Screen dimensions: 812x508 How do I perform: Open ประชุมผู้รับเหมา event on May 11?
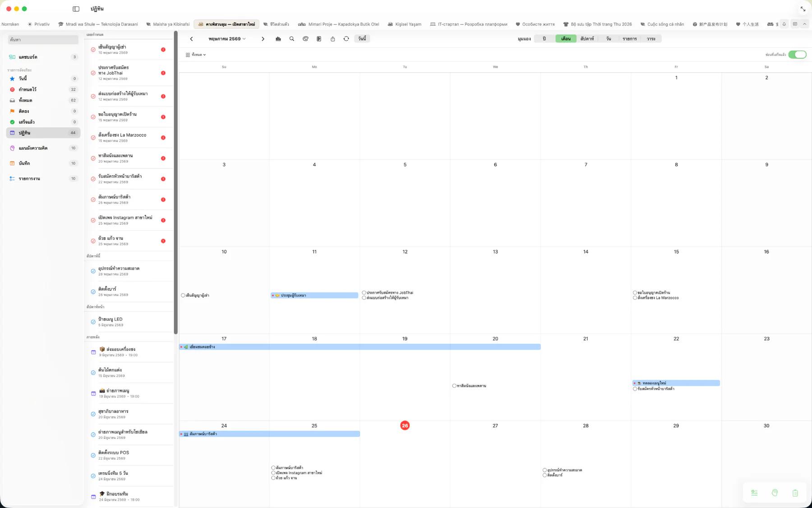pos(314,295)
